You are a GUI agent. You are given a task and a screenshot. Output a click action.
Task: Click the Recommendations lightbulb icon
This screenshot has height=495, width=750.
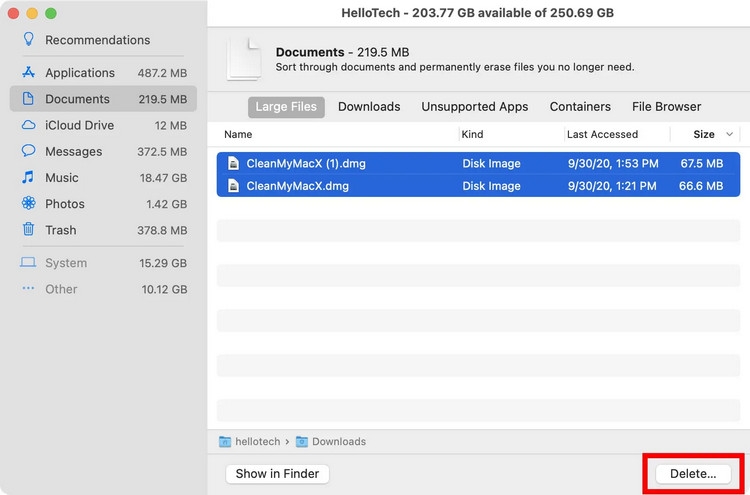28,40
